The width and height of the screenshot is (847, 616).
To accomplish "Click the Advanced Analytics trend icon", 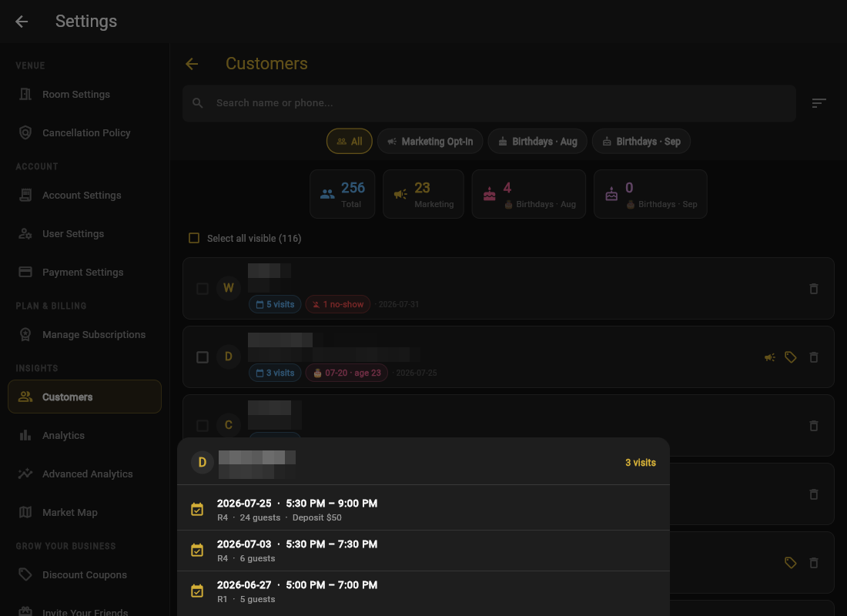I will (x=25, y=474).
